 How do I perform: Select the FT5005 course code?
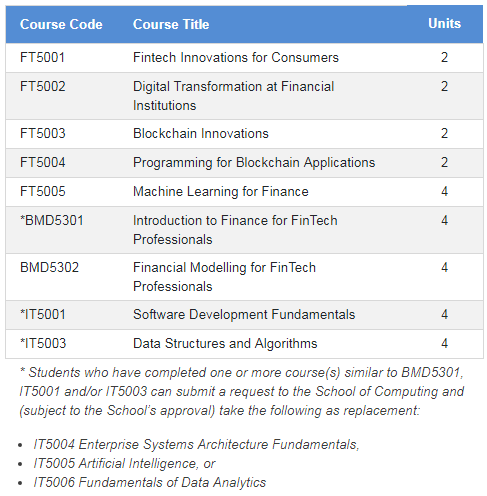click(x=43, y=191)
